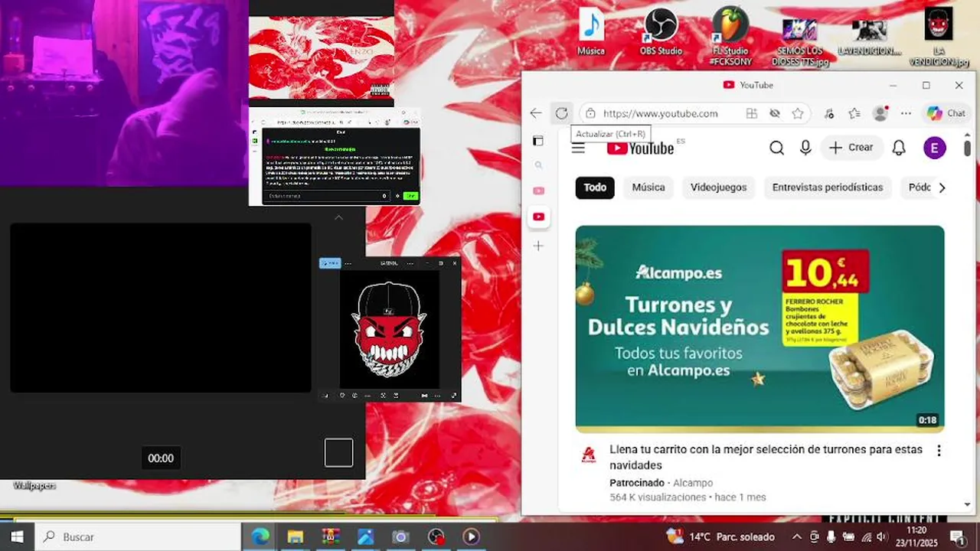Open the YouTube hamburger guide menu
The width and height of the screenshot is (980, 551).
pyautogui.click(x=578, y=148)
